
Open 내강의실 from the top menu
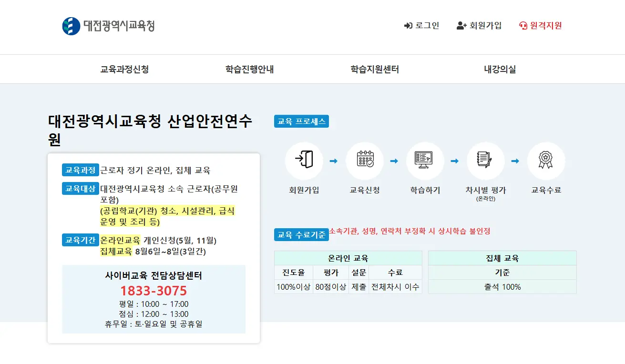pyautogui.click(x=500, y=69)
